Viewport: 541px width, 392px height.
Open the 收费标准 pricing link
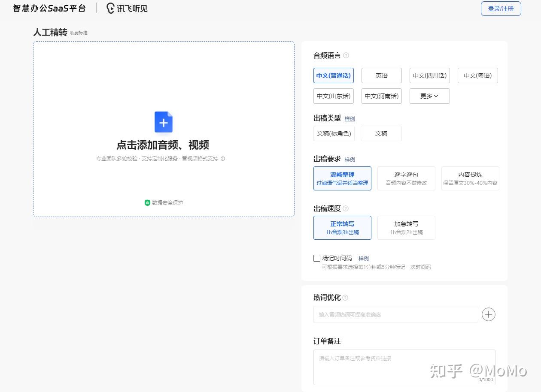(x=79, y=33)
